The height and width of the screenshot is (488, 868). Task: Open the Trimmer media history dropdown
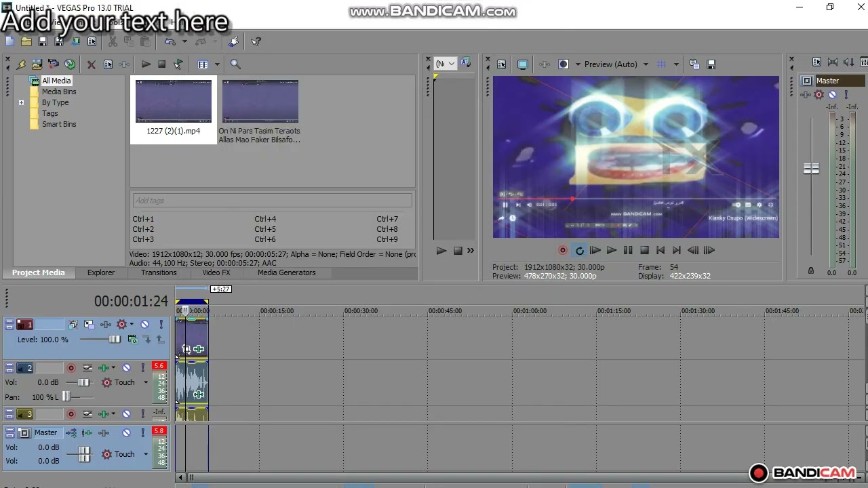point(446,64)
